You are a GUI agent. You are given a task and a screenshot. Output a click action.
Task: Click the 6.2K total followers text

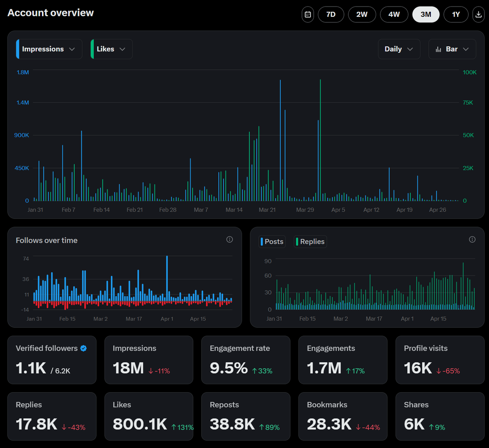coord(63,371)
